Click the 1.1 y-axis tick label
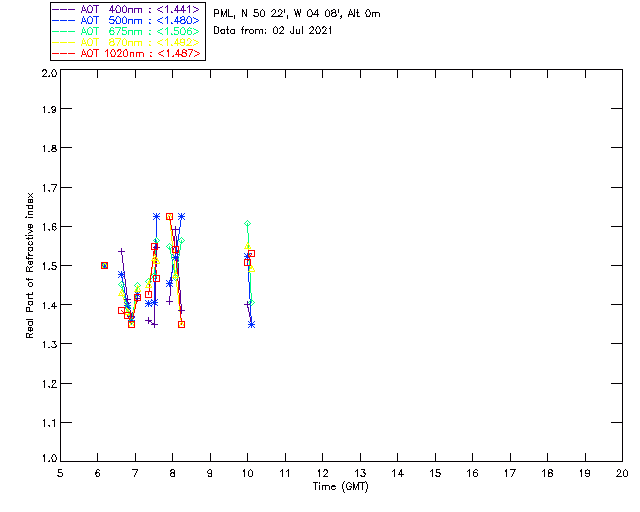The image size is (640, 512). [x=49, y=423]
